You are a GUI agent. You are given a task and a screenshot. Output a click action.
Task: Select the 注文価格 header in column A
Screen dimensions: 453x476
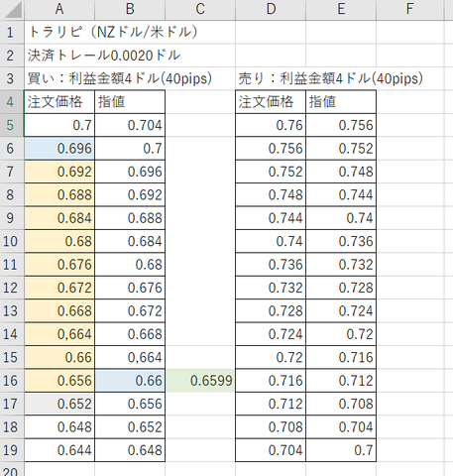click(x=59, y=101)
